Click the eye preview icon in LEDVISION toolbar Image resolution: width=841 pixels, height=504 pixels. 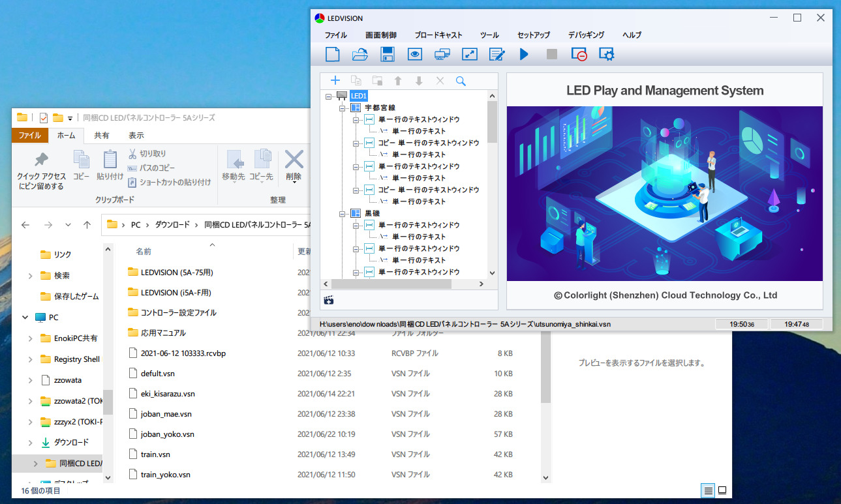[414, 55]
